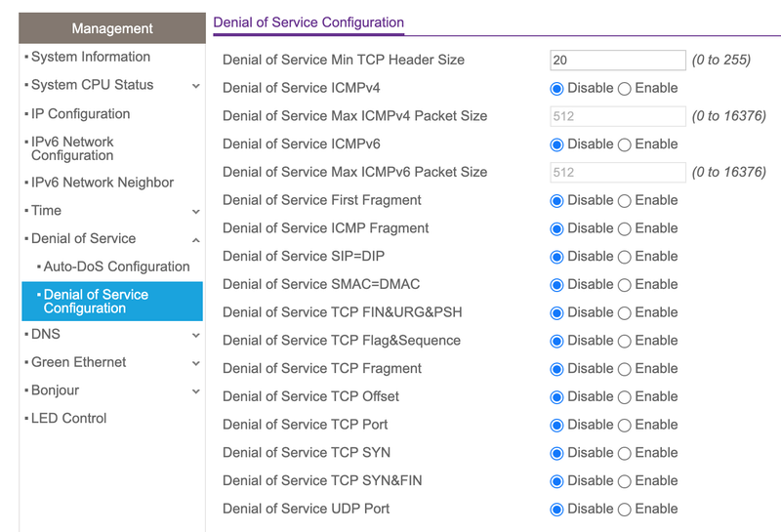
Task: Click the Min TCP Header Size field
Action: pyautogui.click(x=617, y=61)
